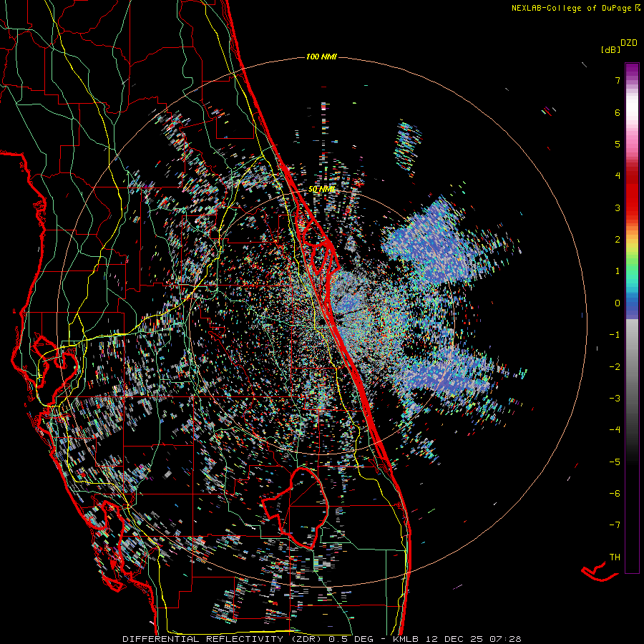Click the ZDR color scale bar
Screen dimensions: 644x644
[632, 318]
